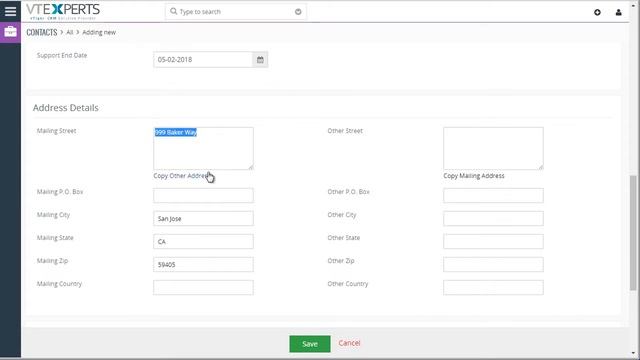This screenshot has width=640, height=360.
Task: Click the green Save button
Action: coord(310,344)
